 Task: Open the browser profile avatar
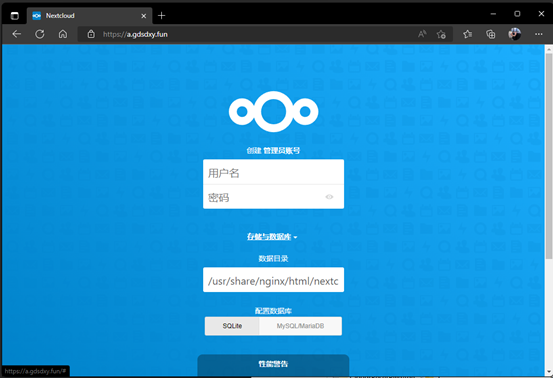point(515,34)
